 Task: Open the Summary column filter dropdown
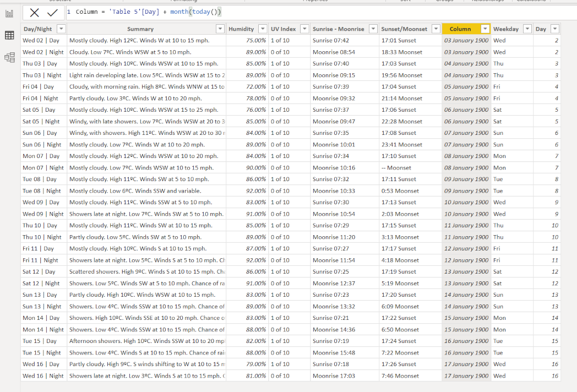point(220,29)
